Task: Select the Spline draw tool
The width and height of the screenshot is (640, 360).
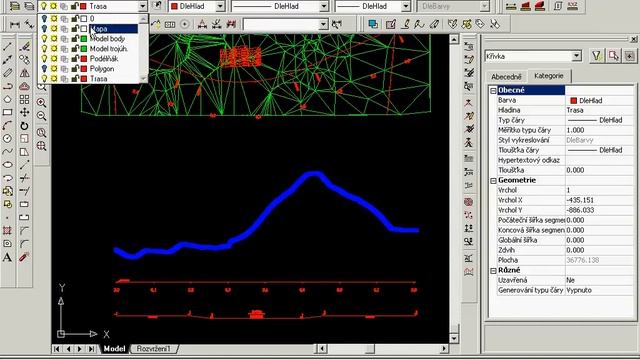Action: pos(7,151)
